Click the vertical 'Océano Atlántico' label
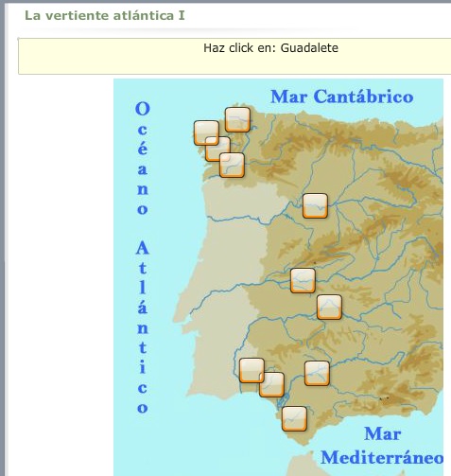The height and width of the screenshot is (476, 451). (143, 257)
